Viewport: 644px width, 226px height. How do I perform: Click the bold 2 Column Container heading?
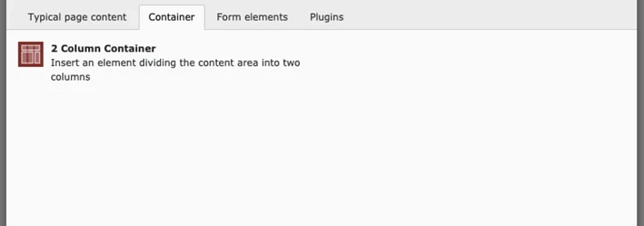(x=103, y=49)
